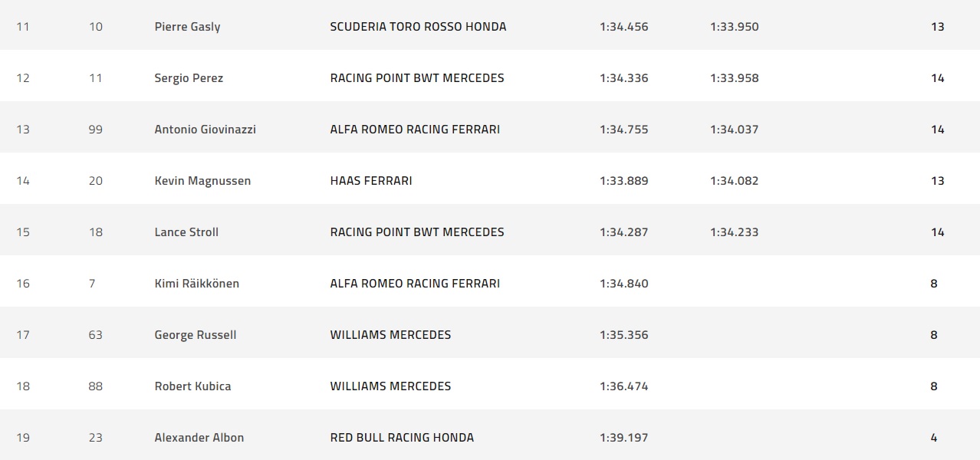Select Russell's time 1:35.356

[623, 335]
